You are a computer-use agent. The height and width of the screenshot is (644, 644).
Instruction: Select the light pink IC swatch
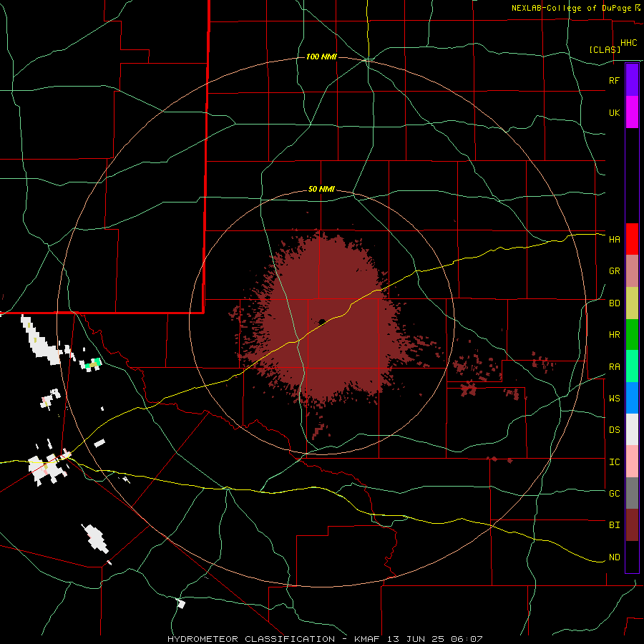coord(632,462)
